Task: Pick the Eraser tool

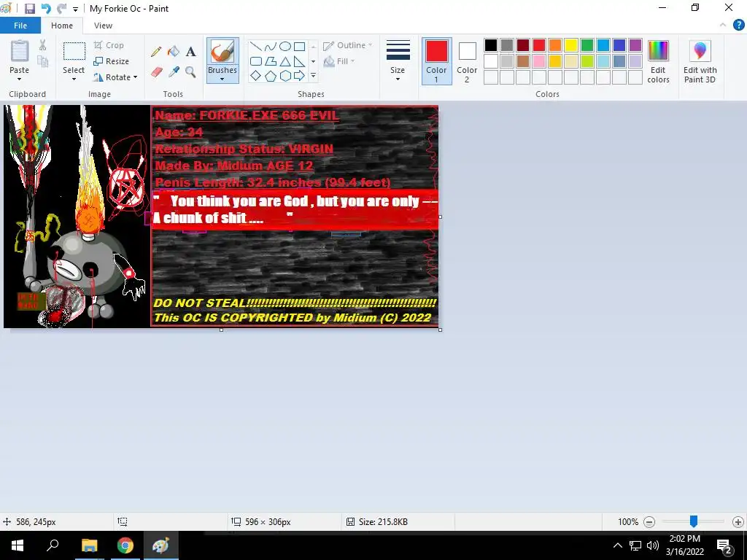Action: (156, 72)
